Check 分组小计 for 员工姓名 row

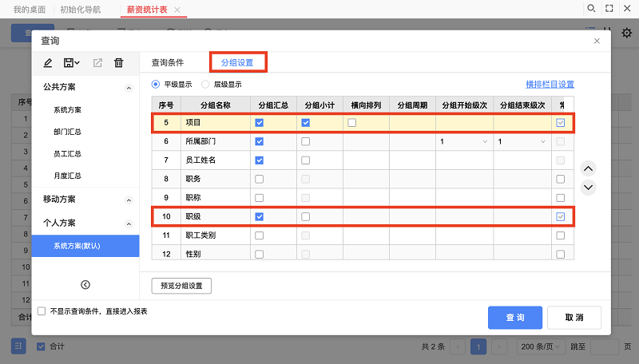point(306,160)
